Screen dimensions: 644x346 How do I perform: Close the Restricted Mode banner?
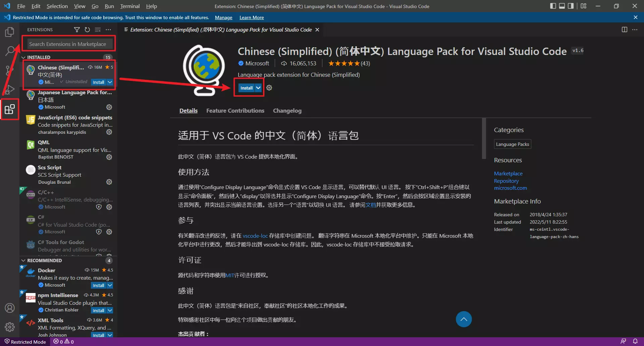635,17
